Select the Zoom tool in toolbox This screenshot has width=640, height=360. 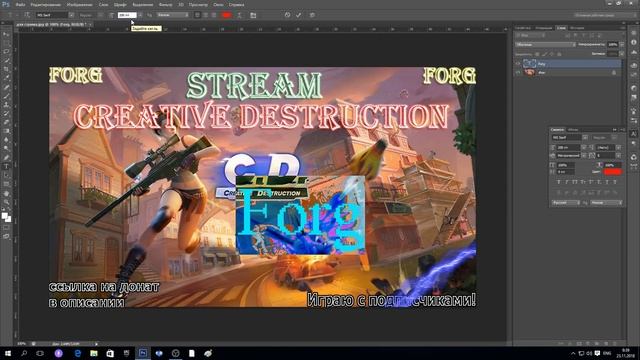(x=6, y=202)
